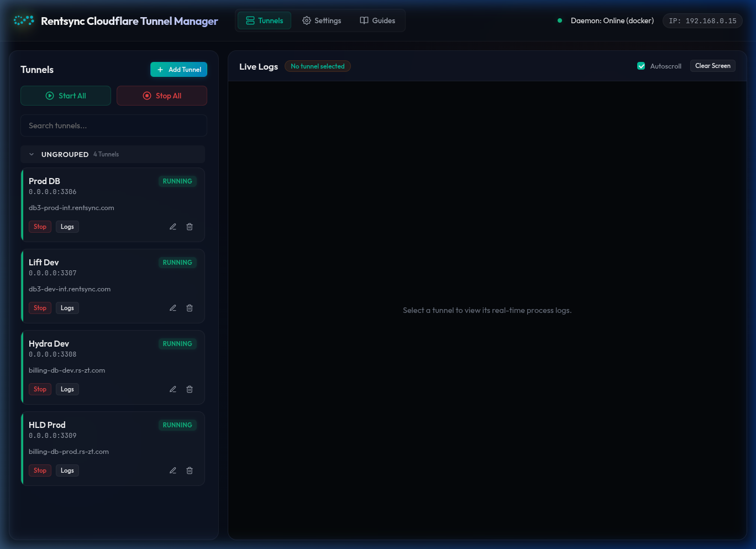This screenshot has width=756, height=549.
Task: Click hostname db3-dev-int.rentsync.com
Action: pos(70,289)
